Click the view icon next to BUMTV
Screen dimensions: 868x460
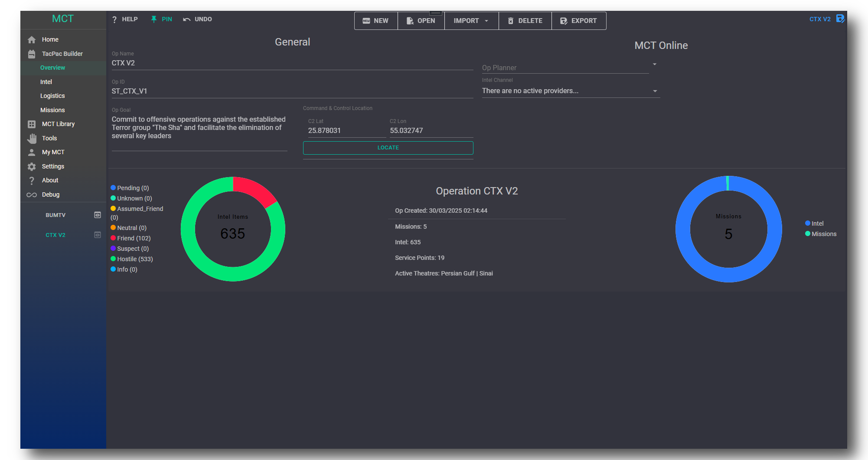pos(98,215)
